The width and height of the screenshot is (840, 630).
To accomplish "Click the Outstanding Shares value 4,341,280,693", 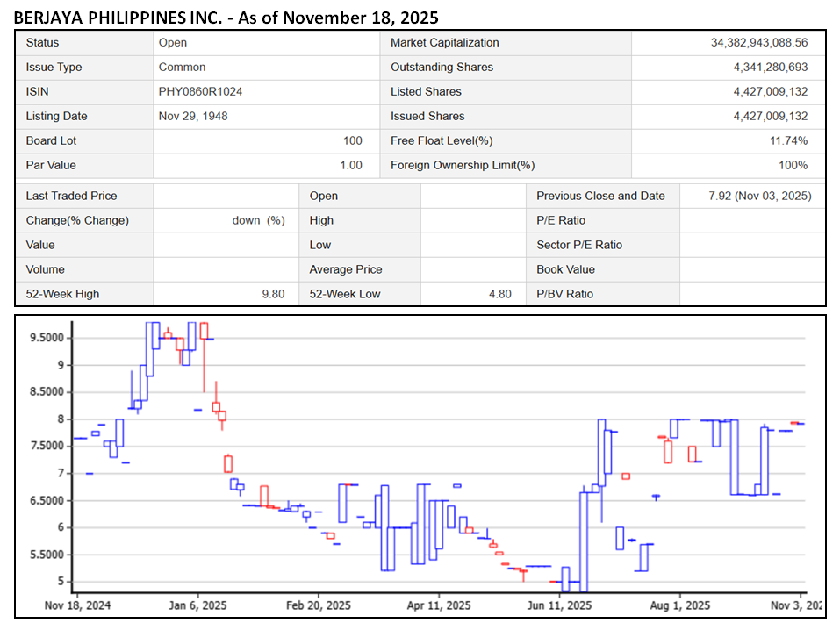I will 771,68.
